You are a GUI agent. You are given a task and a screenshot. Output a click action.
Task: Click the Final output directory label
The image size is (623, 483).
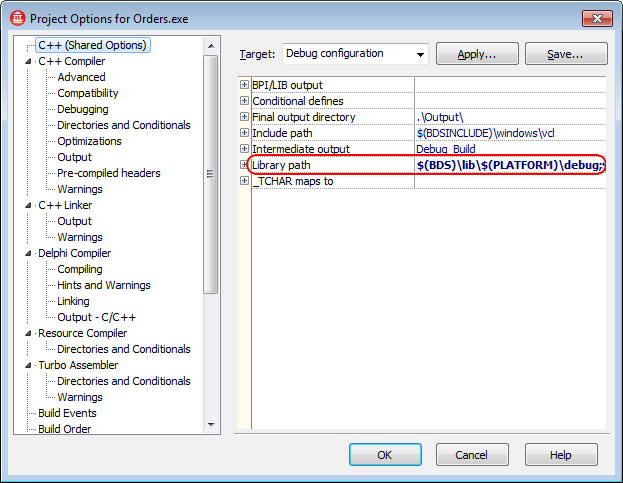click(x=304, y=117)
